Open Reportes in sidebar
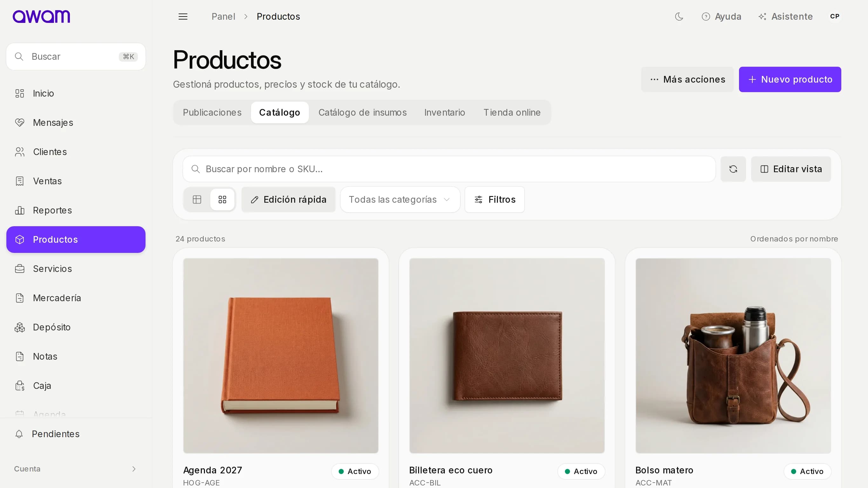The width and height of the screenshot is (868, 488). tap(76, 210)
